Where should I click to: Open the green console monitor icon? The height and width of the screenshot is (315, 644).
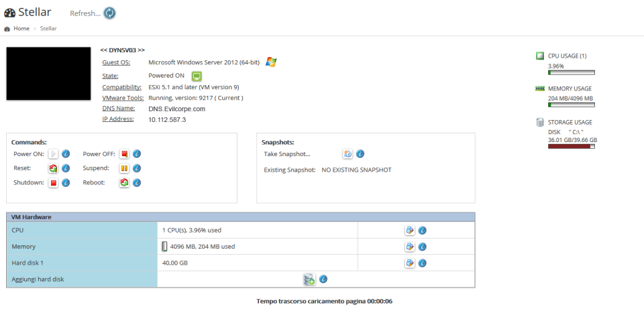coord(197,76)
